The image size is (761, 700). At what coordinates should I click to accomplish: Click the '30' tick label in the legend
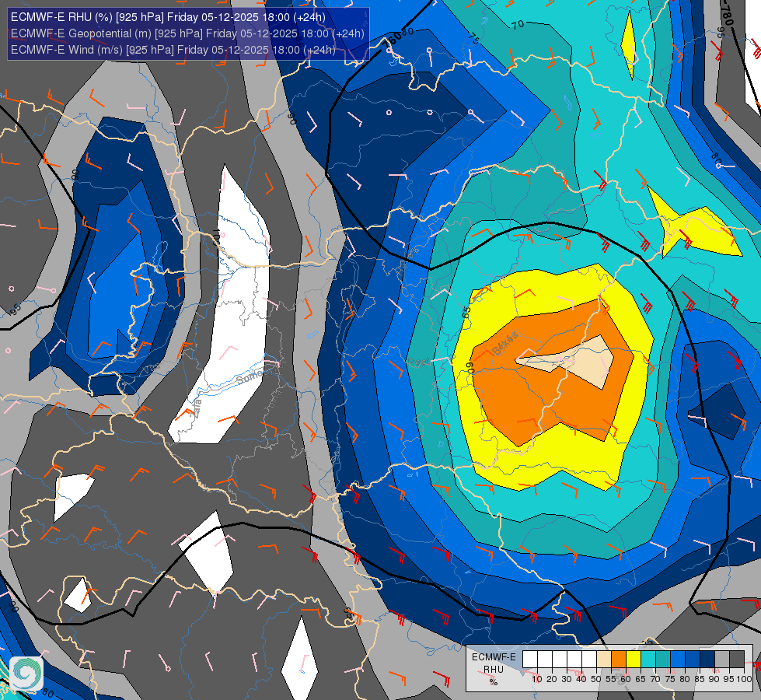pos(567,679)
